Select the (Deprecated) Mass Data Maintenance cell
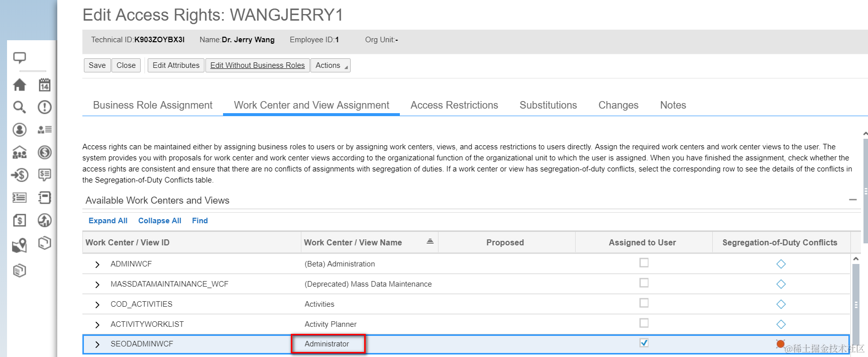 368,284
